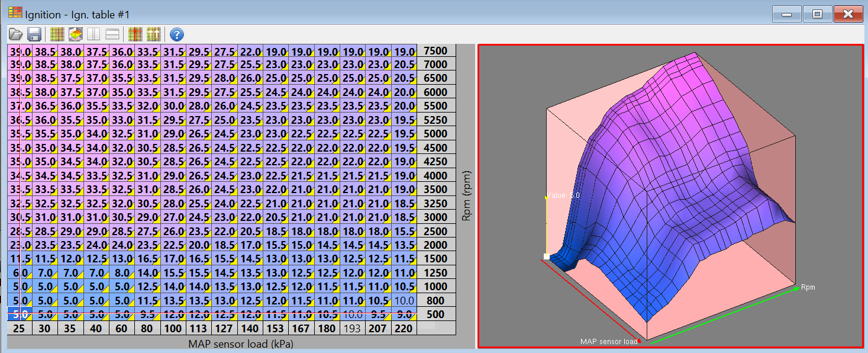Screen dimensions: 868x353
Task: Toggle the red crosshair tracking icon
Action: click(x=135, y=34)
